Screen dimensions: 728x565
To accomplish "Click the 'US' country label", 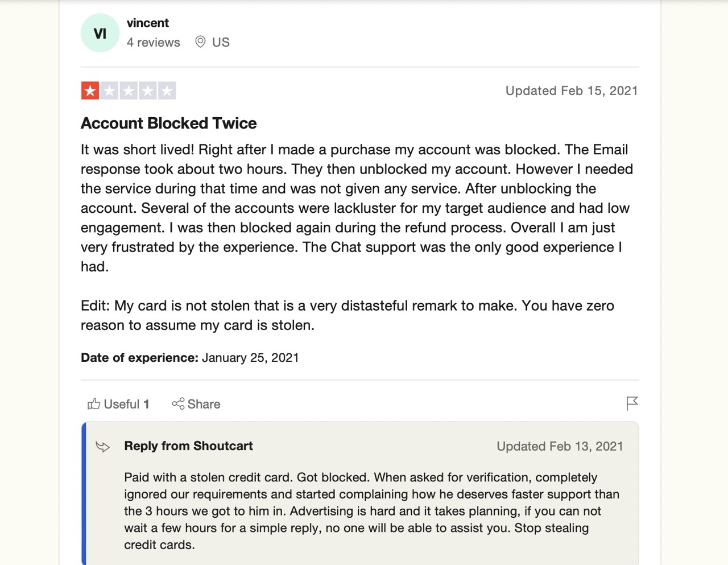I will [221, 43].
